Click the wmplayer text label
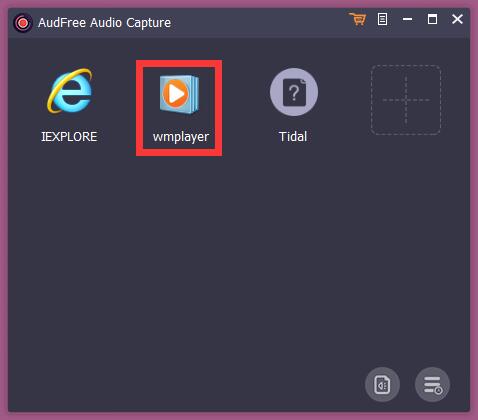 click(x=181, y=137)
